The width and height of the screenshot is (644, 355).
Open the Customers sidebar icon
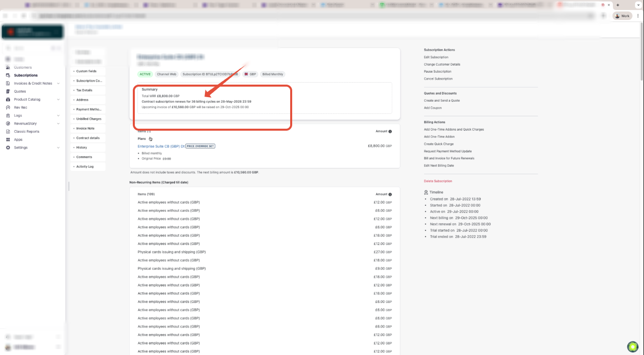pos(8,67)
